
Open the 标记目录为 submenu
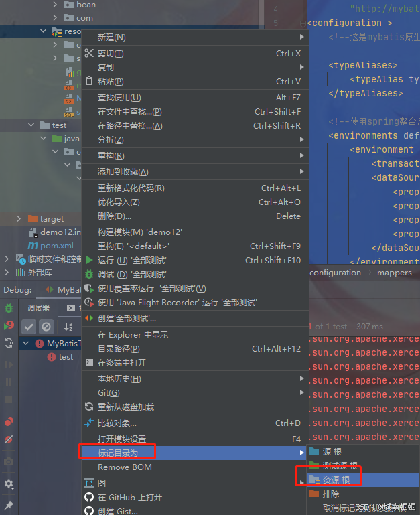point(195,453)
